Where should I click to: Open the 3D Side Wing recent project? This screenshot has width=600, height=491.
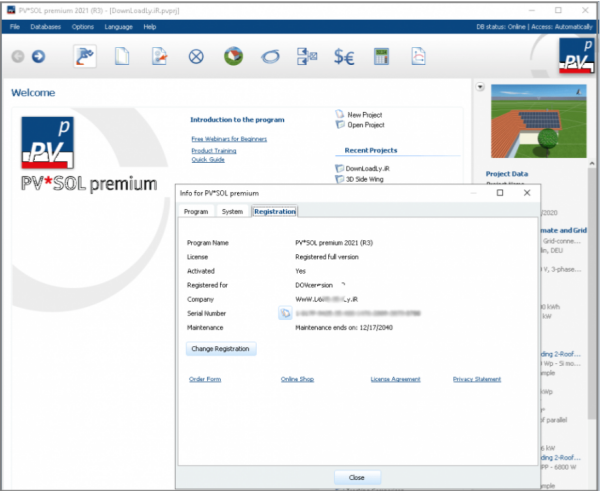pos(366,180)
